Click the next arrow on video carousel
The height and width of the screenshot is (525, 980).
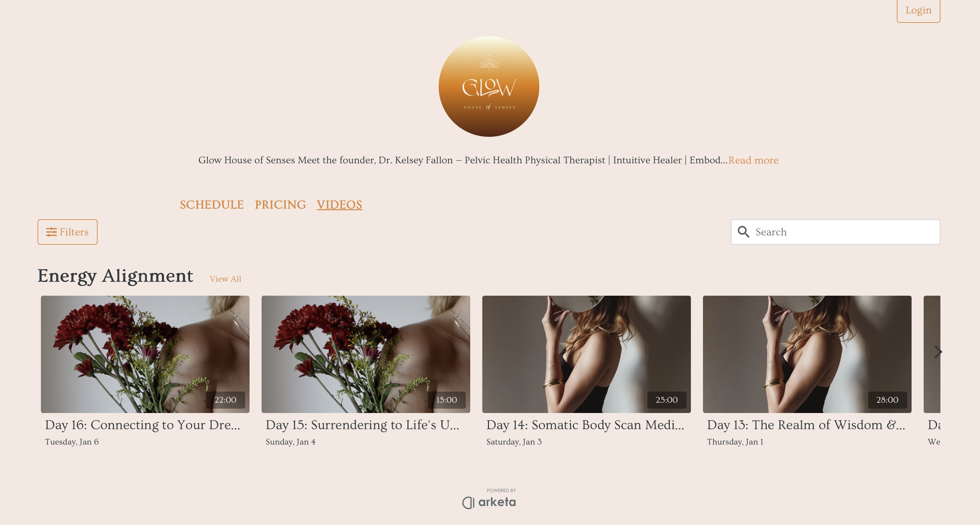pos(938,352)
